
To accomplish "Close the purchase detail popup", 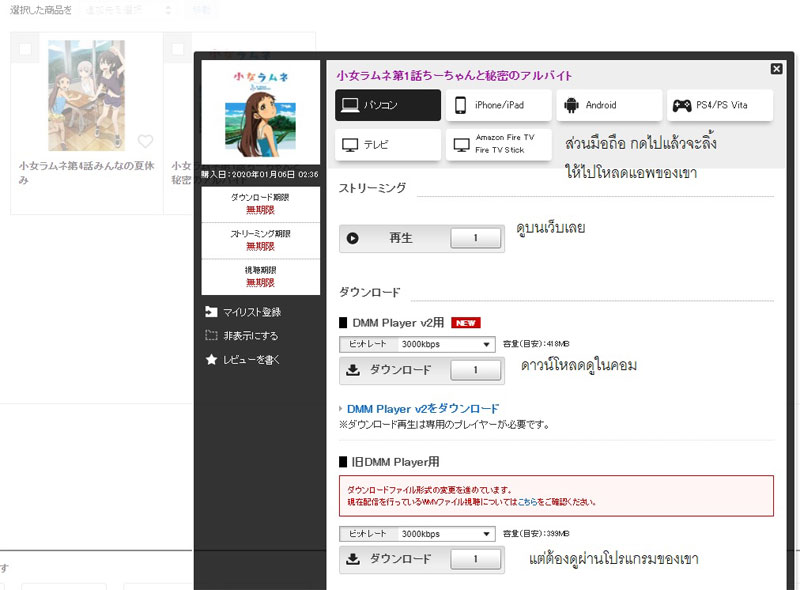I will (x=776, y=68).
